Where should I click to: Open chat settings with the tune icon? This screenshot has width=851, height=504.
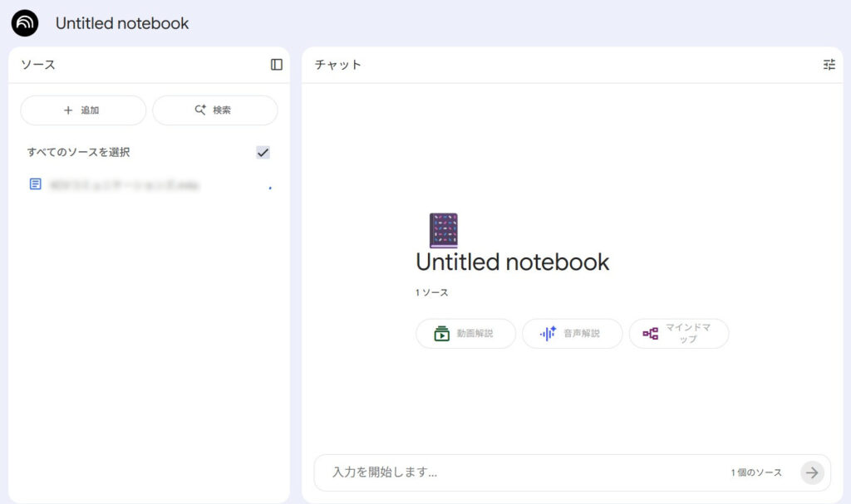tap(829, 65)
